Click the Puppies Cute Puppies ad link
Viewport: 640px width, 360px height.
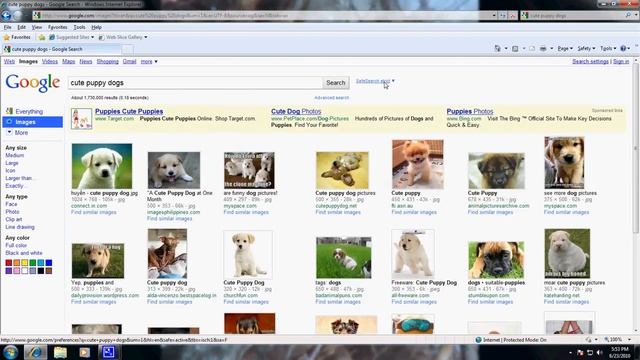tap(129, 111)
